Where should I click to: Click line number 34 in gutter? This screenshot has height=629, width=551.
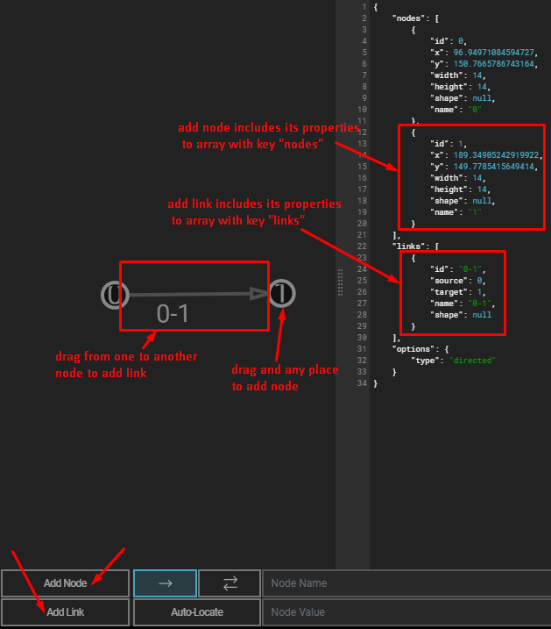[362, 383]
